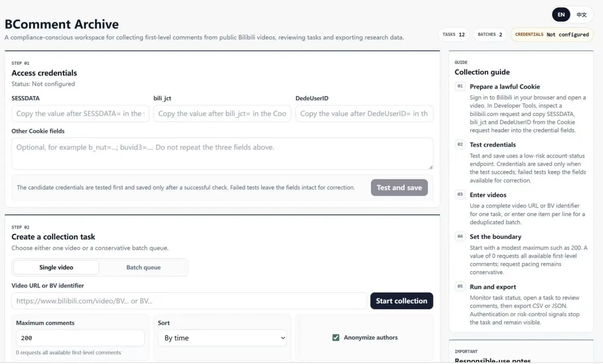This screenshot has height=364, width=603.
Task: Click the 'Test credentials' guide heading
Action: (x=493, y=145)
